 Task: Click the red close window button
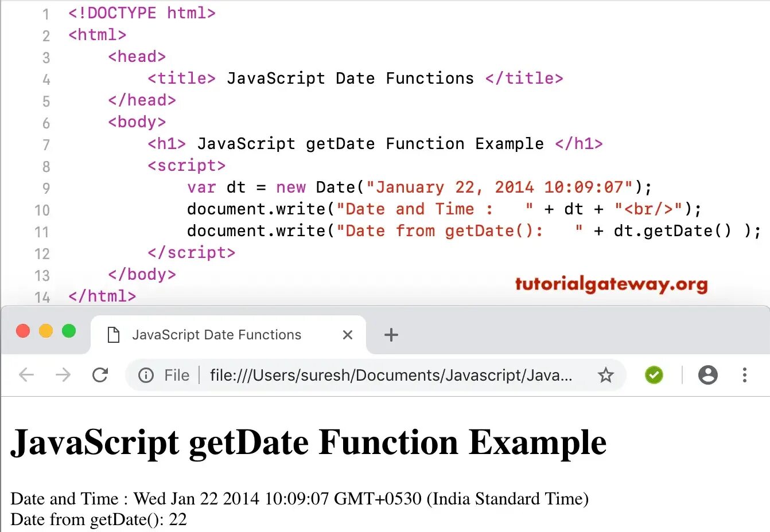coord(23,331)
